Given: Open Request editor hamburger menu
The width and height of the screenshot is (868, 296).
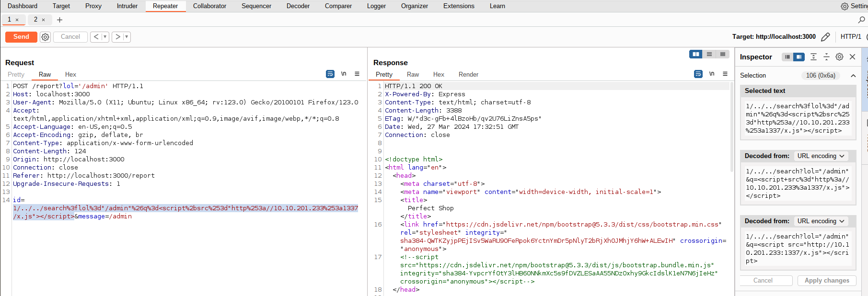Looking at the screenshot, I should pos(357,74).
